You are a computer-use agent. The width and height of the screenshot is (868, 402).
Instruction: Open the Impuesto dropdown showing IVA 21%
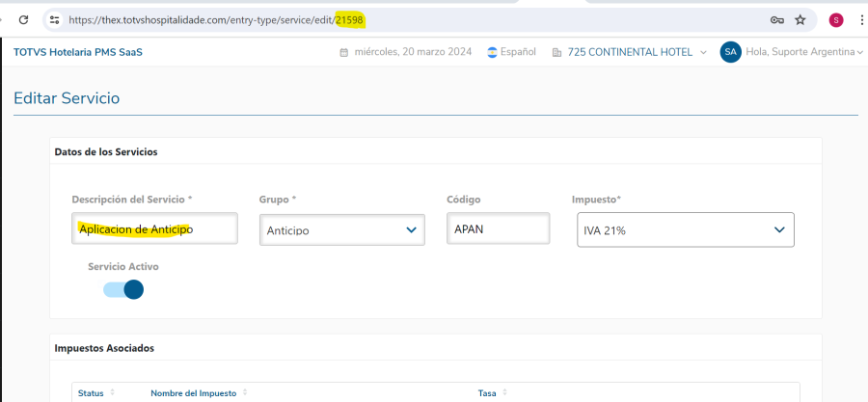click(x=685, y=229)
